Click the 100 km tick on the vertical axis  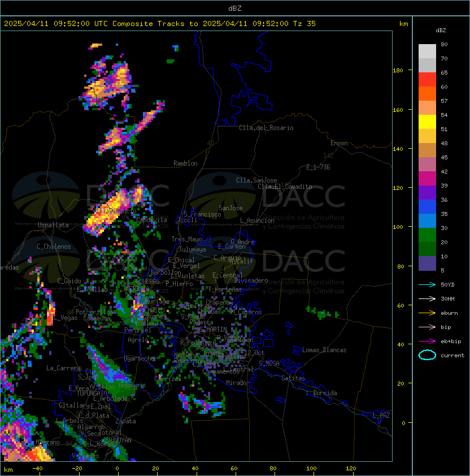pyautogui.click(x=398, y=227)
